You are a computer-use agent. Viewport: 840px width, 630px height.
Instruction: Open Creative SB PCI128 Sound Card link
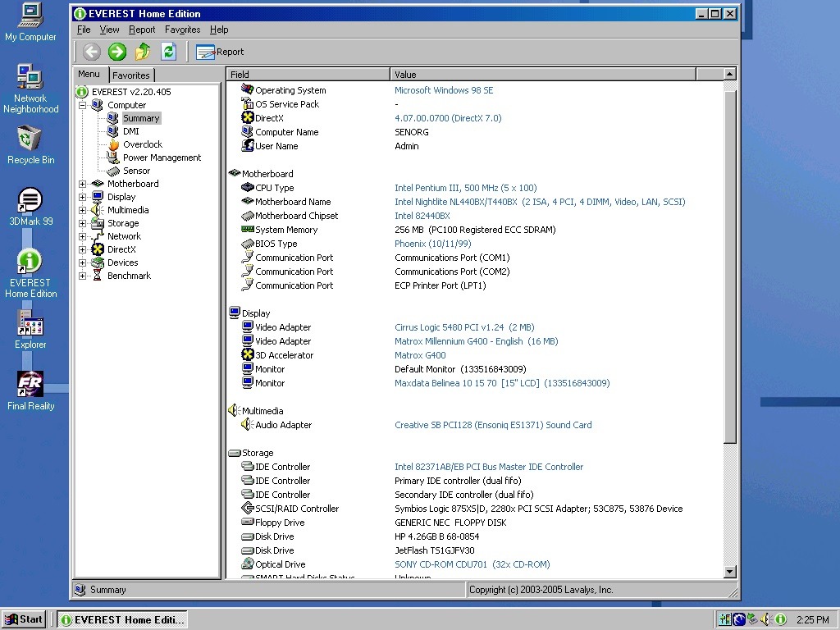[493, 424]
